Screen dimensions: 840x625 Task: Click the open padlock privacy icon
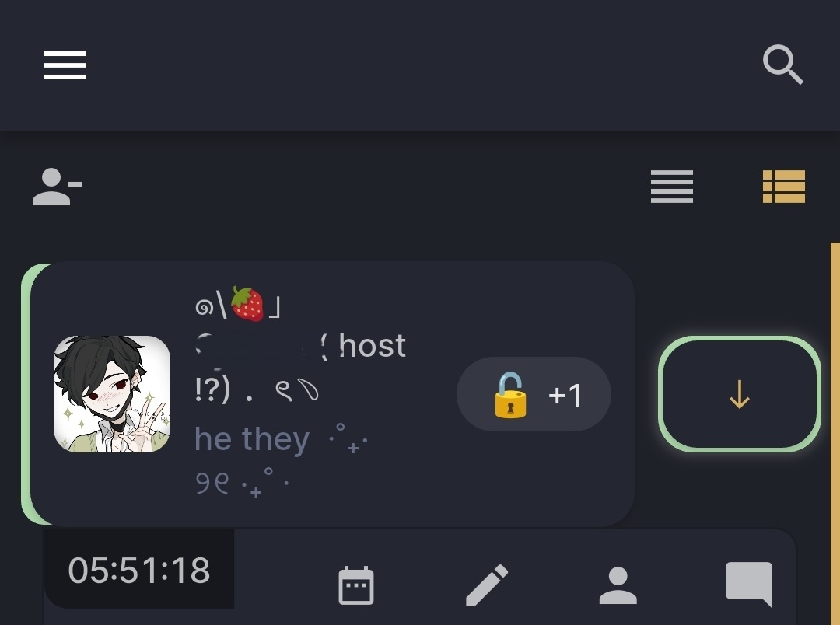tap(510, 395)
